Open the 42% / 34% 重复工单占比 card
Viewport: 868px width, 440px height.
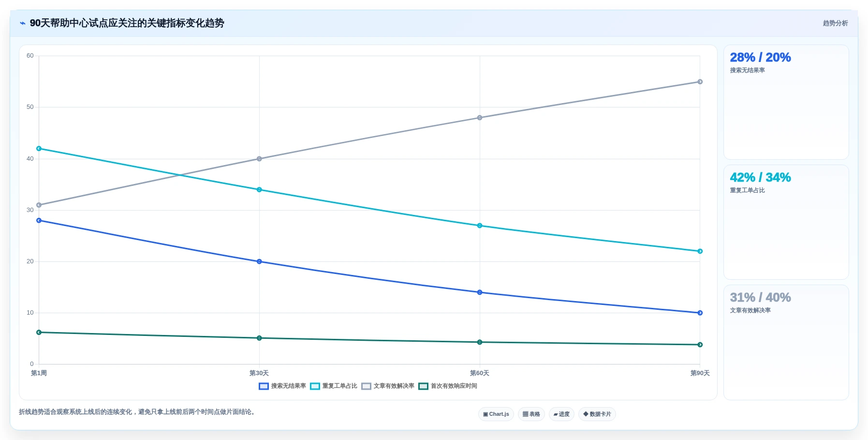tap(786, 222)
